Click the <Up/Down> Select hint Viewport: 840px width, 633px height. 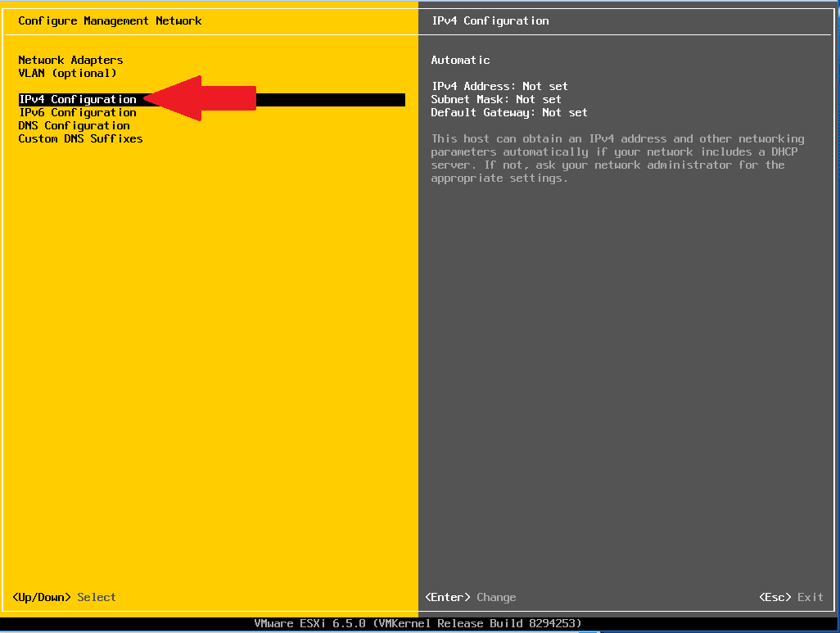tap(64, 597)
